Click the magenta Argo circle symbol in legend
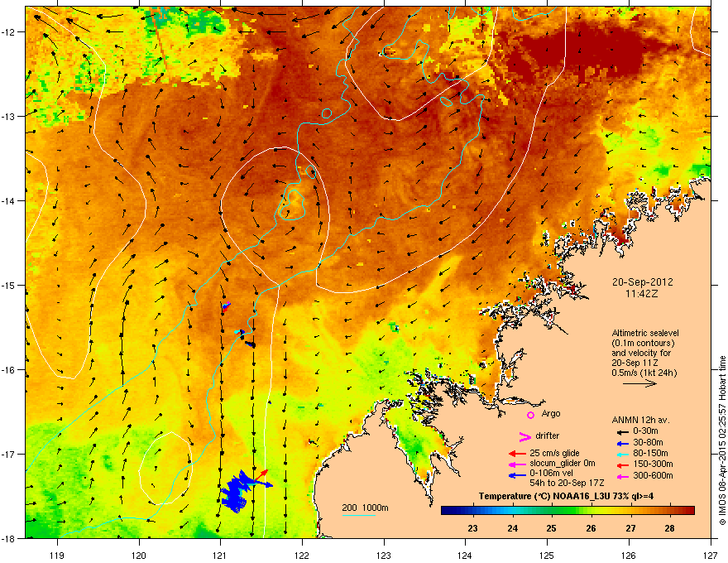Image resolution: width=728 pixels, height=563 pixels. (x=530, y=415)
